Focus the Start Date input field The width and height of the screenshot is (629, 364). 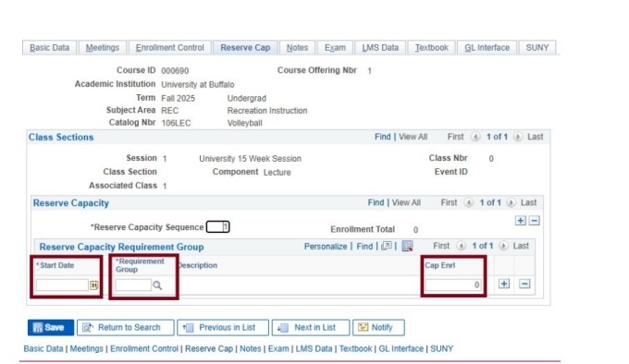(62, 285)
